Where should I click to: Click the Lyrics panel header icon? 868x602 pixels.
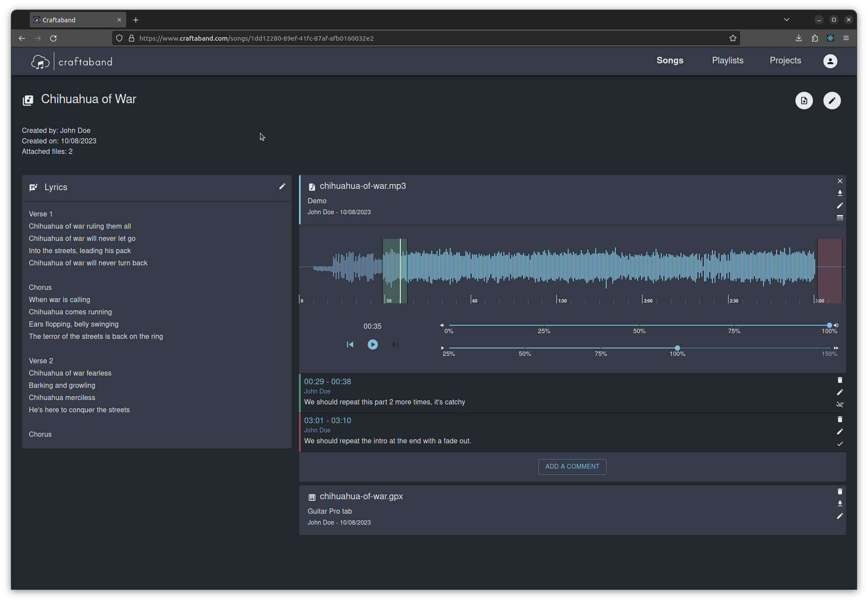coord(34,188)
